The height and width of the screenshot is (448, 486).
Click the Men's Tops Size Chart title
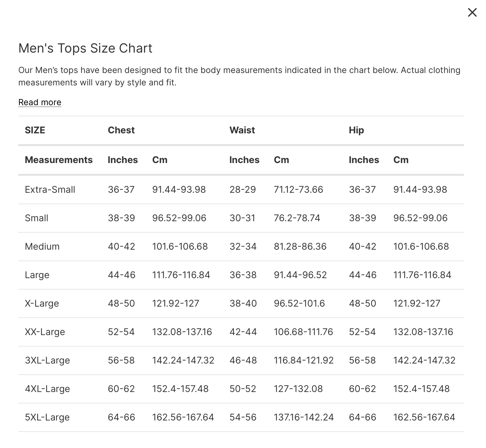coord(85,48)
